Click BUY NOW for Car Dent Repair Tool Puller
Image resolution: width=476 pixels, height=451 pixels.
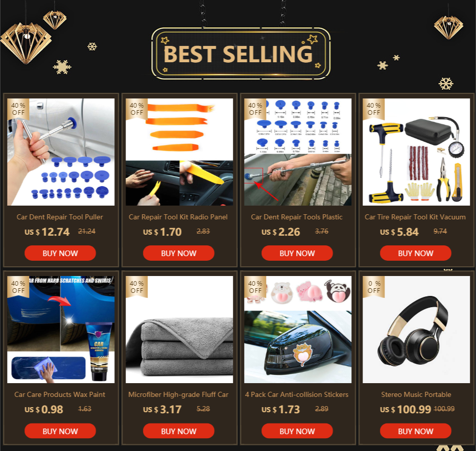(x=60, y=253)
